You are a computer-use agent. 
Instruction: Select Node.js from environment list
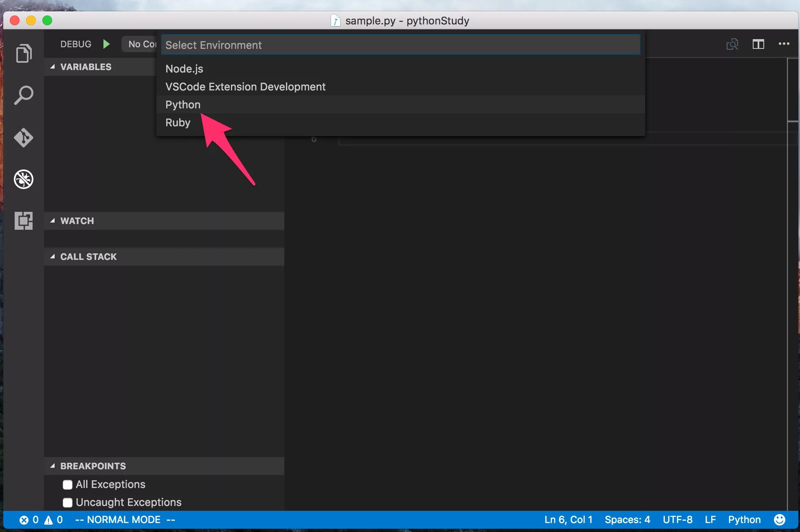click(x=184, y=69)
